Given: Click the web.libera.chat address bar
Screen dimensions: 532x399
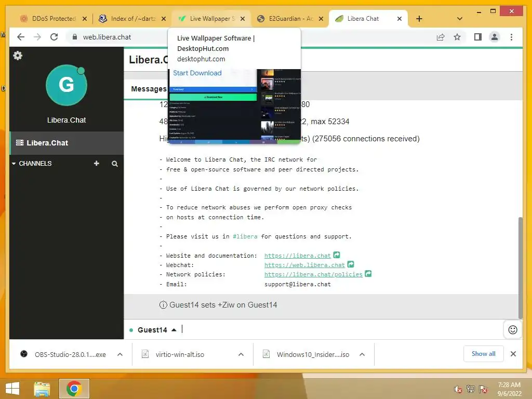Looking at the screenshot, I should 107,37.
